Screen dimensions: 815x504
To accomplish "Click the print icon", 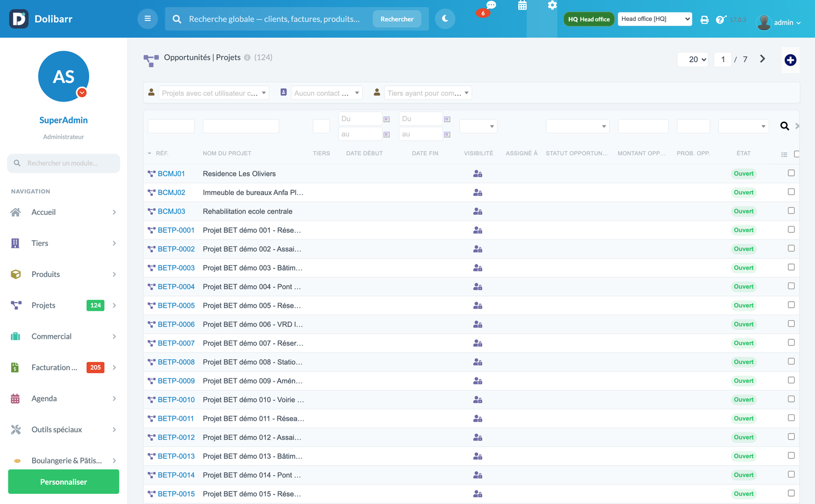I will pyautogui.click(x=704, y=20).
